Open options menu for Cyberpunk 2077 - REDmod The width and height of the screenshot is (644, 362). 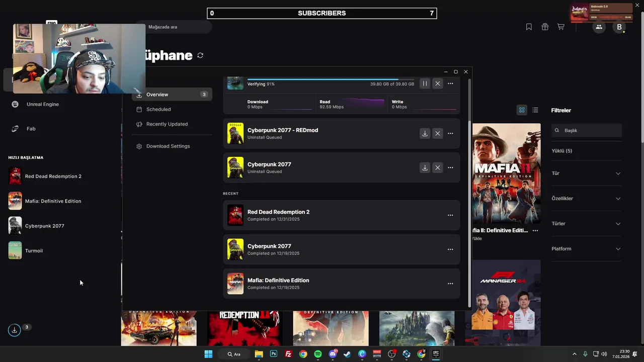click(450, 133)
